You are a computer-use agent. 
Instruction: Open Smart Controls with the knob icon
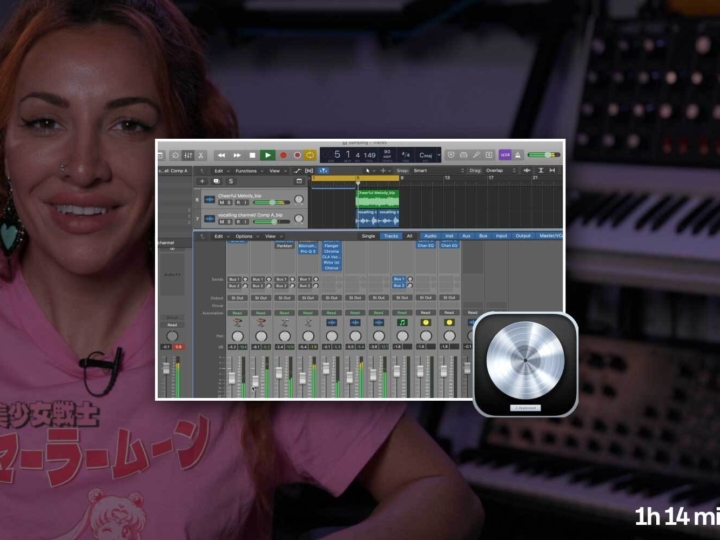[x=175, y=155]
